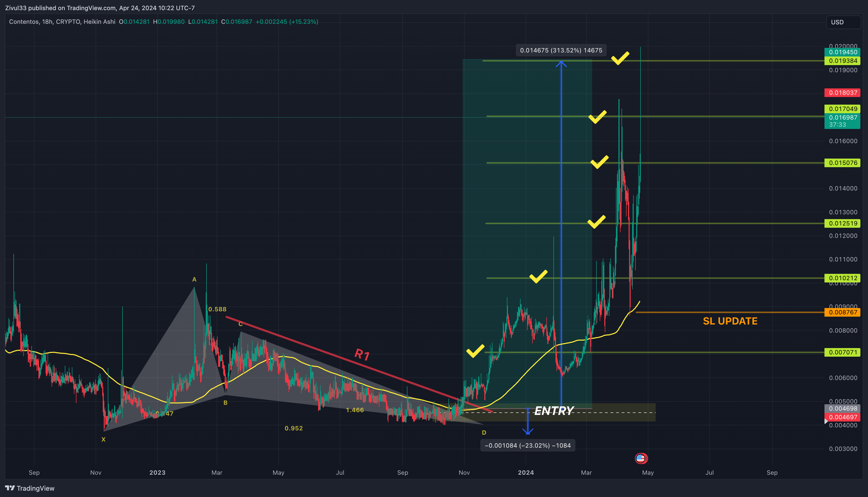This screenshot has height=497, width=868.
Task: Click the 0.012519 target price label
Action: (842, 223)
